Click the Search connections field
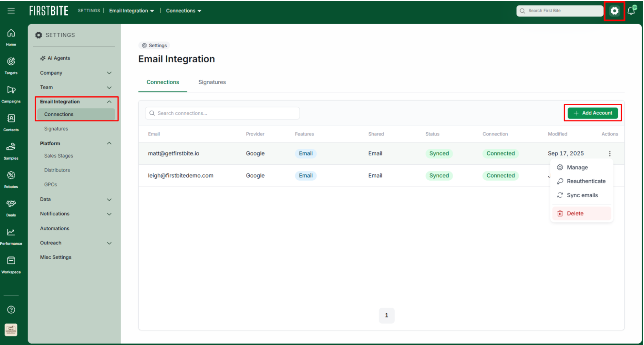 [222, 113]
